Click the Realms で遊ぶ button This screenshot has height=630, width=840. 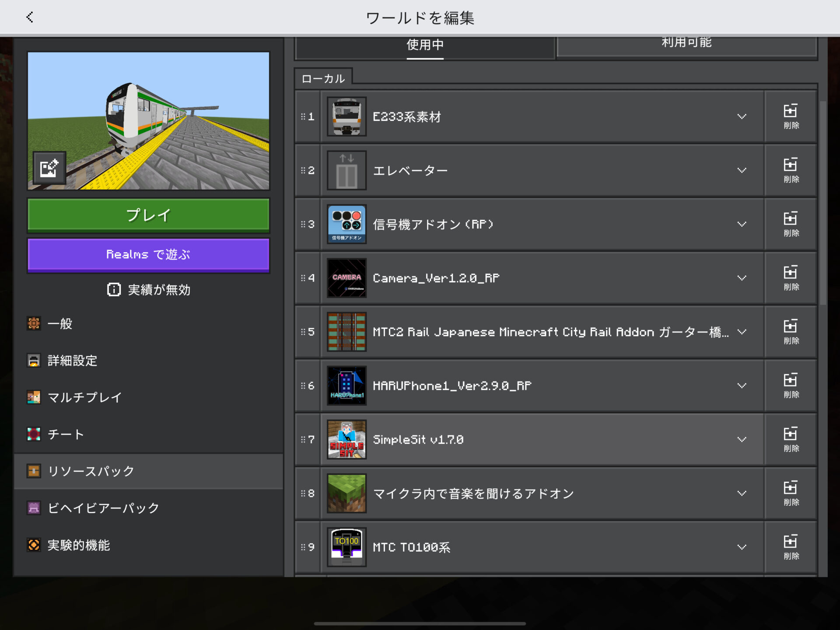point(148,254)
